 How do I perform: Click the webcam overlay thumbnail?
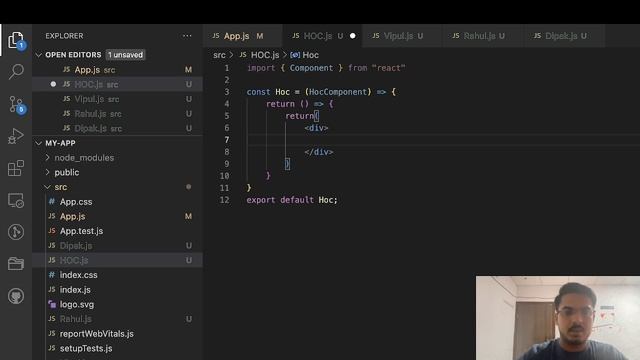point(558,318)
